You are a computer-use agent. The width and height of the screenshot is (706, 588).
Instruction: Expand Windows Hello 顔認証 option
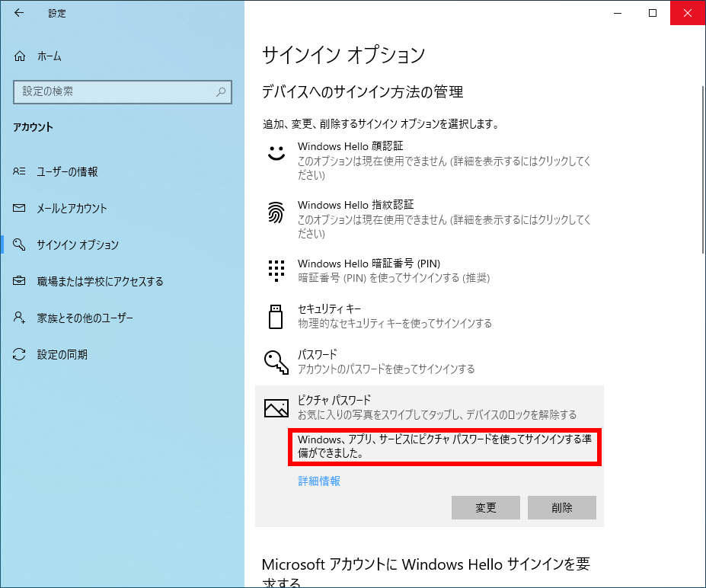click(x=429, y=160)
